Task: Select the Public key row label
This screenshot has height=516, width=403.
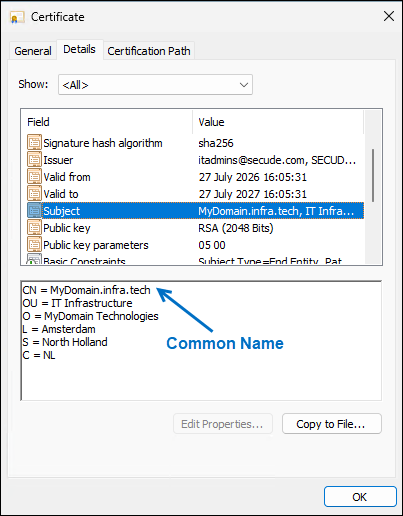Action: 67,228
